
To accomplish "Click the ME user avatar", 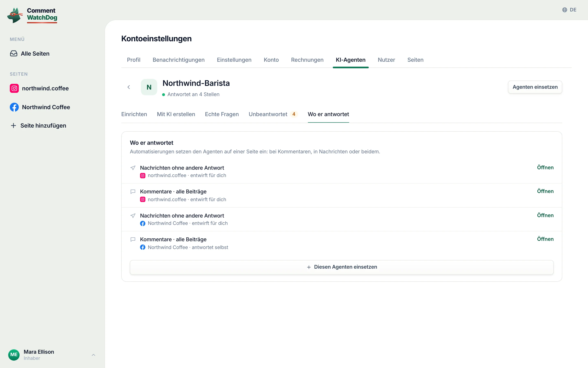I will pos(14,355).
